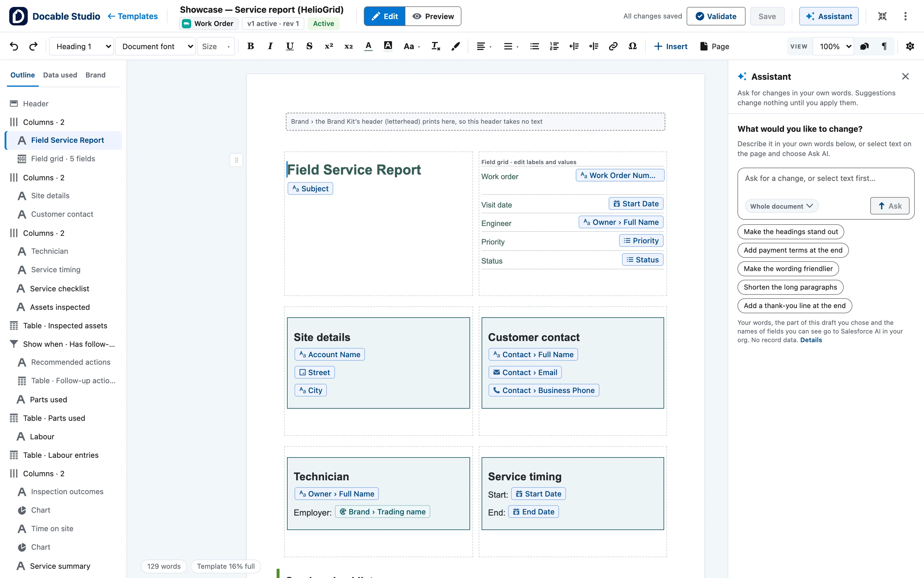
Task: Insert a bulleted list
Action: (x=534, y=46)
